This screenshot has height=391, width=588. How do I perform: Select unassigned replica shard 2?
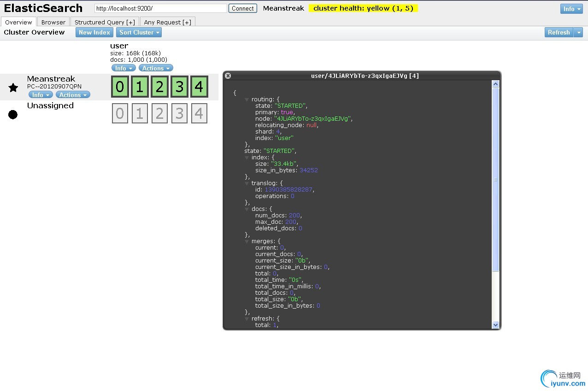pyautogui.click(x=159, y=113)
